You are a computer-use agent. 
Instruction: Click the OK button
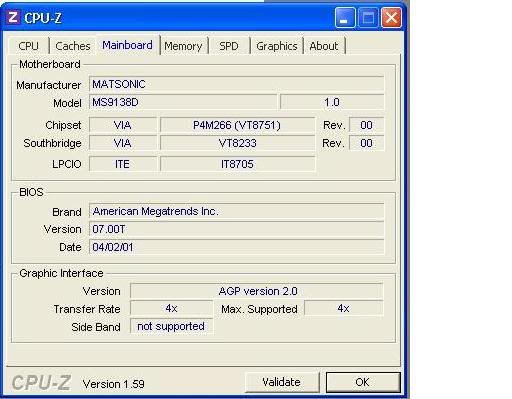point(363,382)
